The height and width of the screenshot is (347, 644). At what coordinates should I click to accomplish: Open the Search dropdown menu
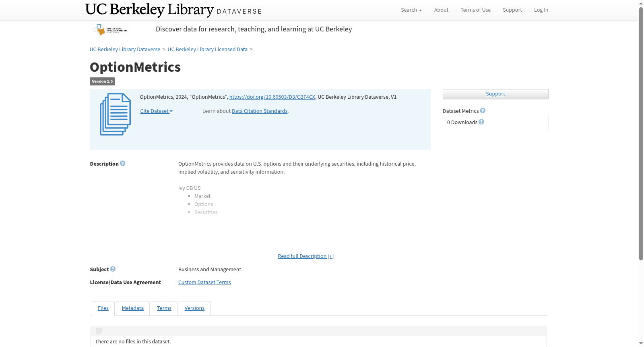coord(411,10)
